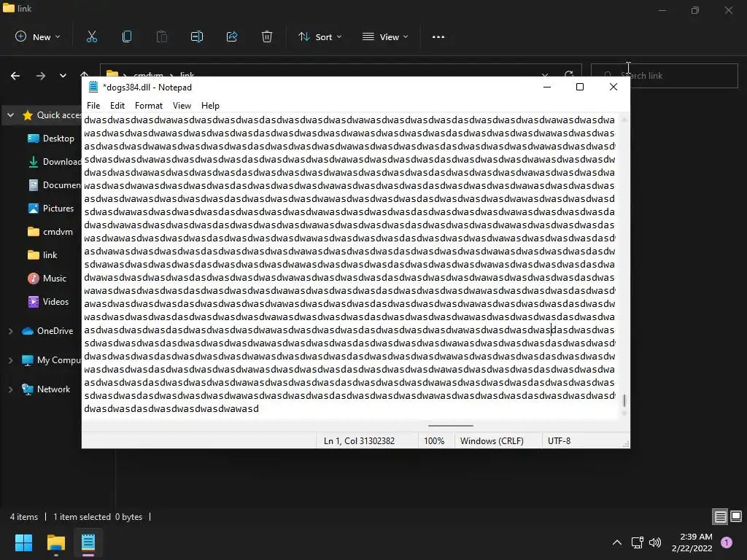Click the Delete trash icon in File Explorer
The height and width of the screenshot is (560, 747).
coord(267,36)
